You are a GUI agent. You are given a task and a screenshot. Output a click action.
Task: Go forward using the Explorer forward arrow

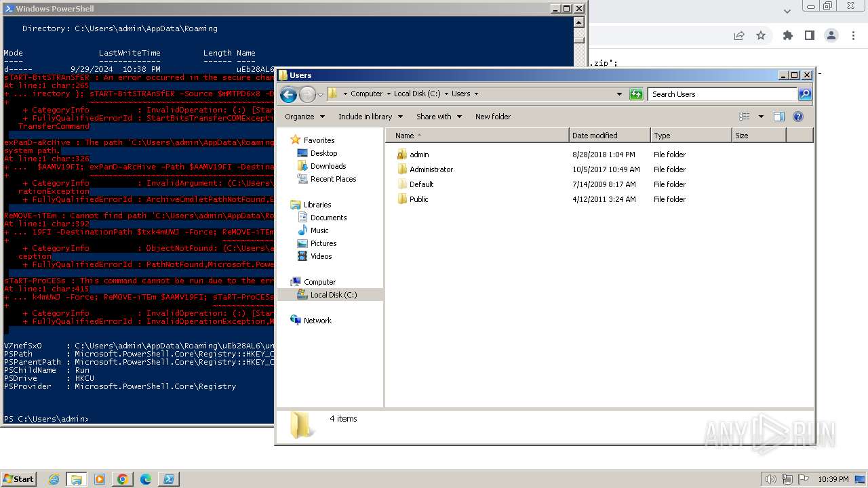pyautogui.click(x=307, y=94)
